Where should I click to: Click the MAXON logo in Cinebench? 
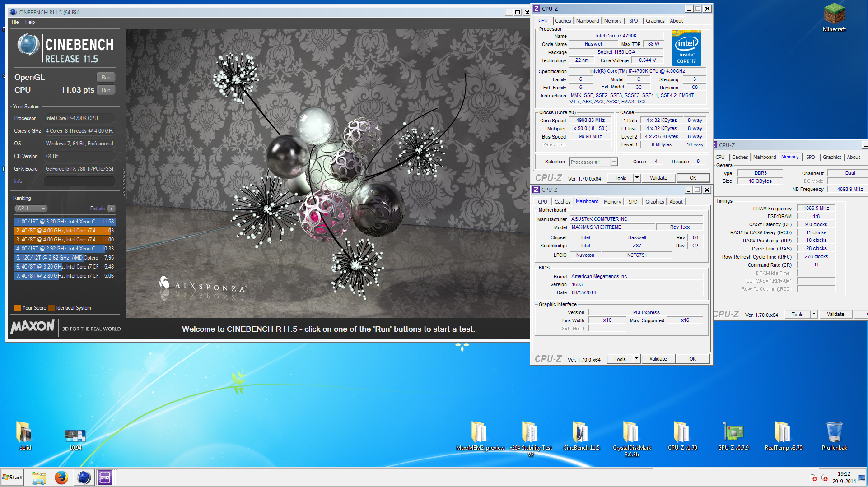point(33,326)
